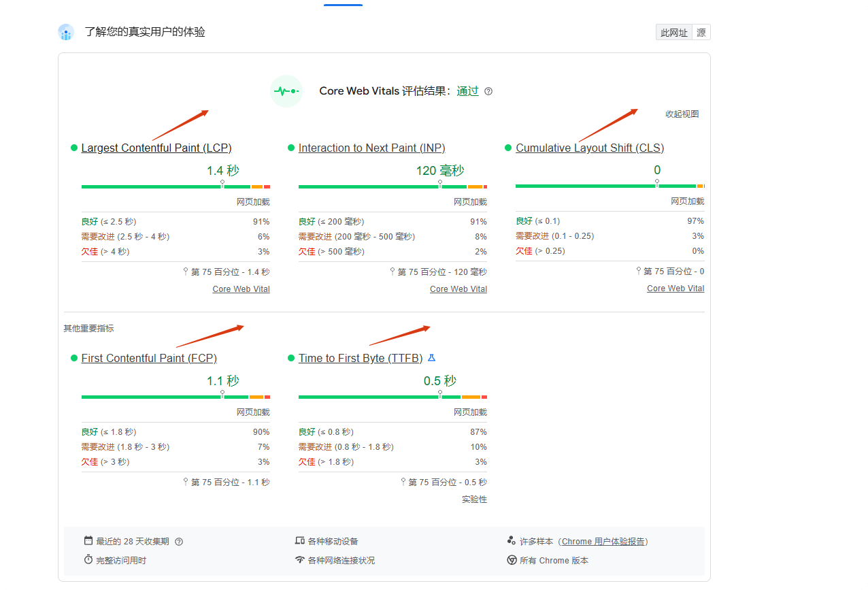Viewport: 868px width, 590px height.
Task: Click the experiment flask icon beside TTFB
Action: [x=431, y=357]
